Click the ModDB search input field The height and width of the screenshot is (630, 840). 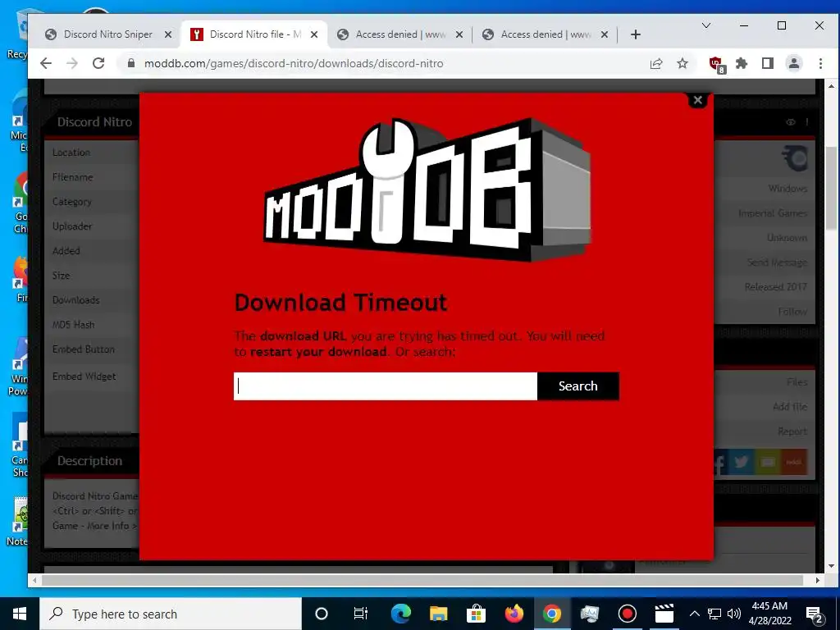pos(386,386)
